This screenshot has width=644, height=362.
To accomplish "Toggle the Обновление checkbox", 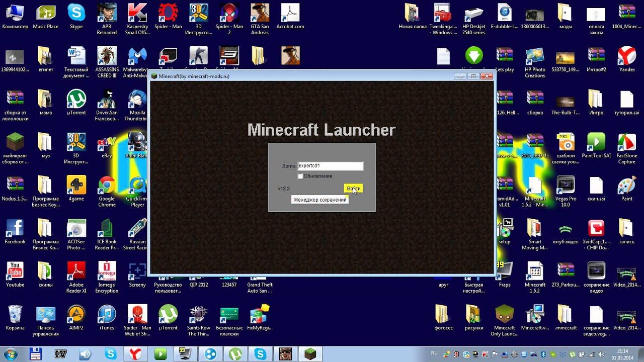I will tap(300, 176).
